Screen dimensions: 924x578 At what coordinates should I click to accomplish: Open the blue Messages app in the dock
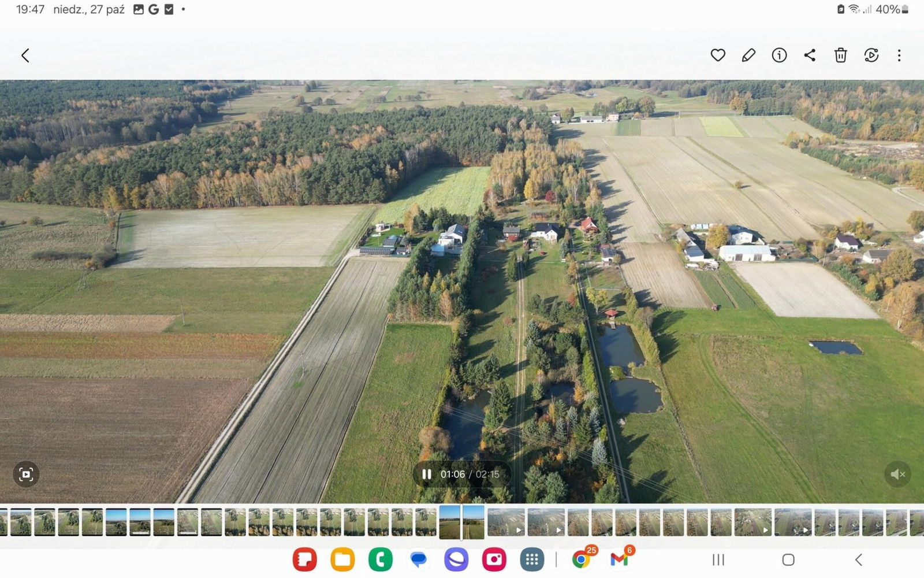pyautogui.click(x=418, y=560)
